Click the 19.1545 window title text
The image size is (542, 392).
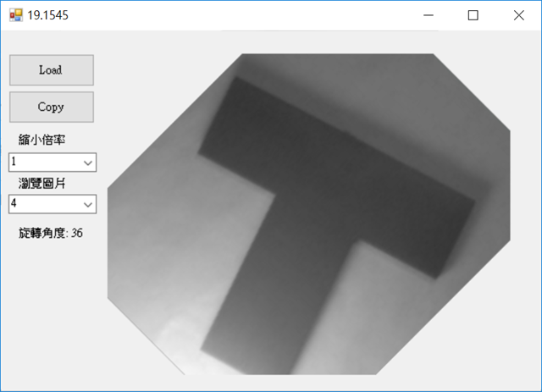47,15
